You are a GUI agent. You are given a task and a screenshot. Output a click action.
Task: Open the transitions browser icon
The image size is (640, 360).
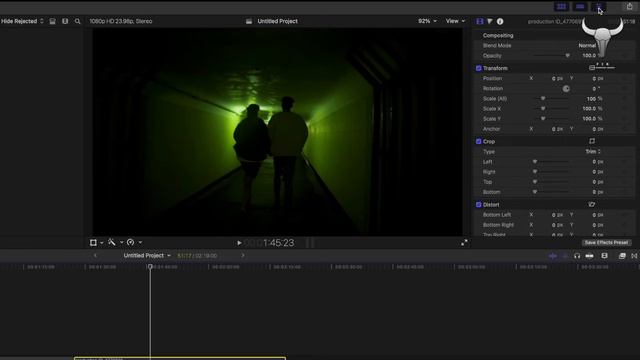coord(634,256)
